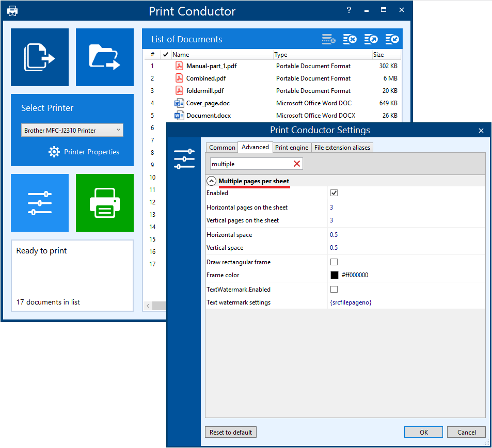Screen dimensions: 492x448
Task: Click the Add Documents icon tile
Action: click(40, 57)
